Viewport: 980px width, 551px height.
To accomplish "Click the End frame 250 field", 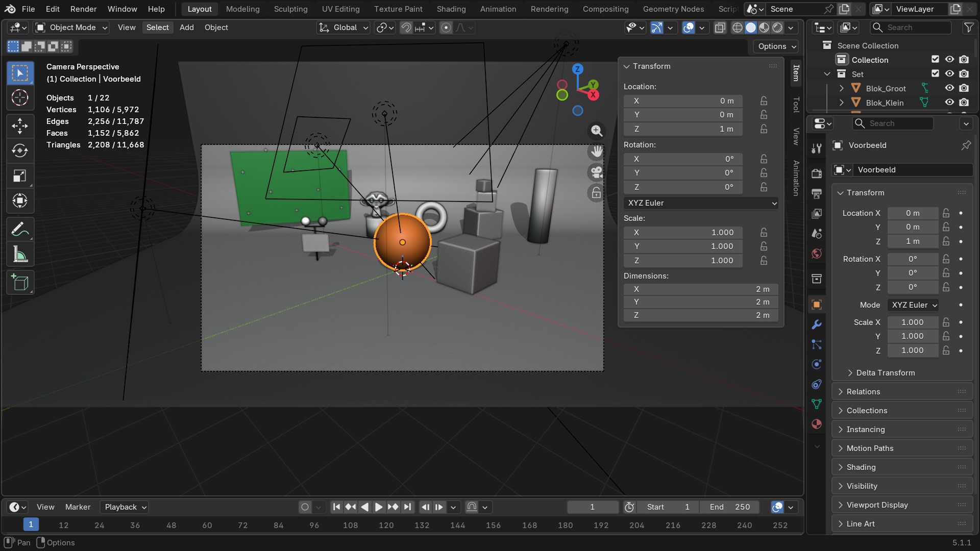I will pos(729,507).
